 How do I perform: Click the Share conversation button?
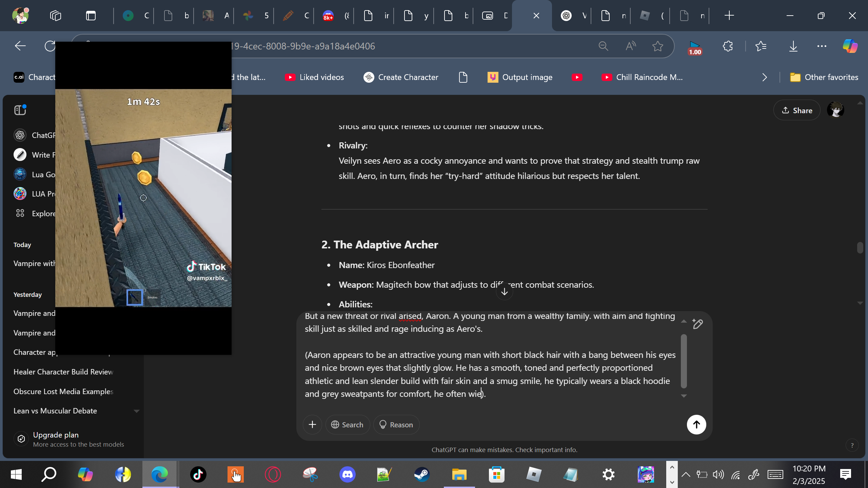797,110
